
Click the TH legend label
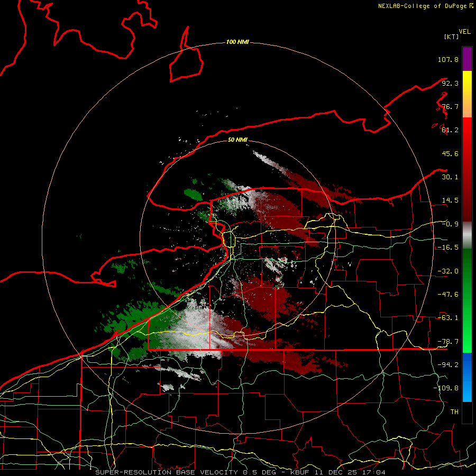[x=454, y=412]
